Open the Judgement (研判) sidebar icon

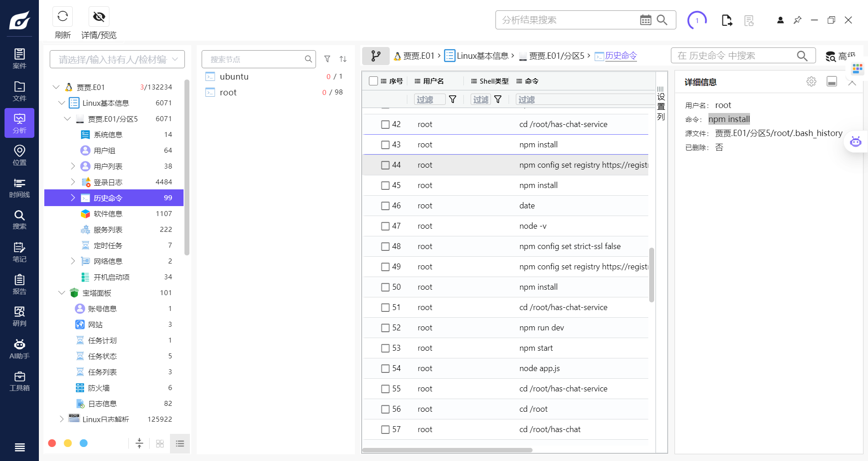19,316
